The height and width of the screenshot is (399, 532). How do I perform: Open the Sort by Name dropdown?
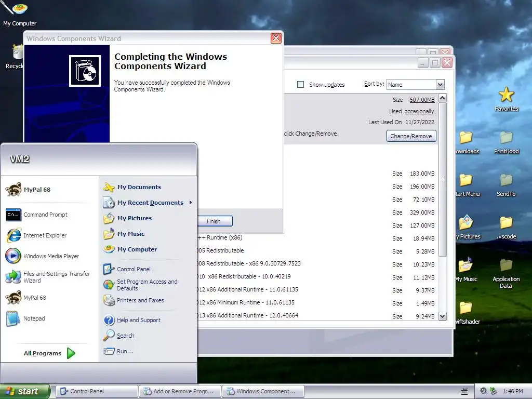point(440,85)
